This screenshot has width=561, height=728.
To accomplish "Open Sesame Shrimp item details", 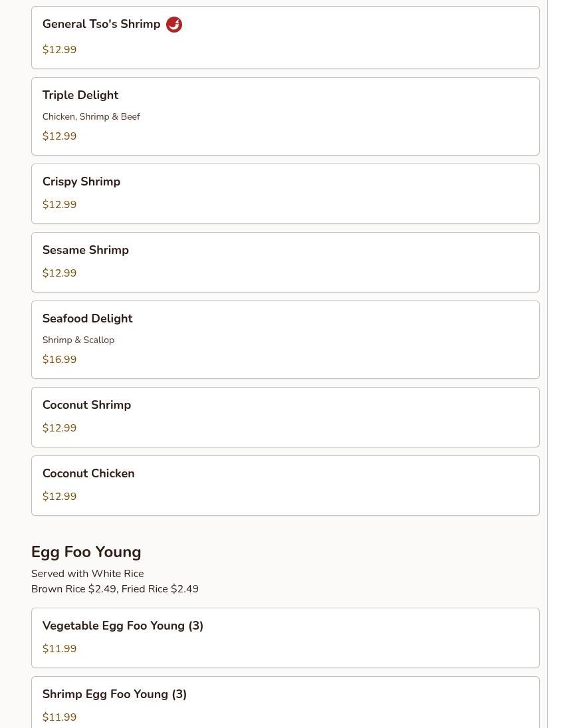I will pyautogui.click(x=284, y=262).
